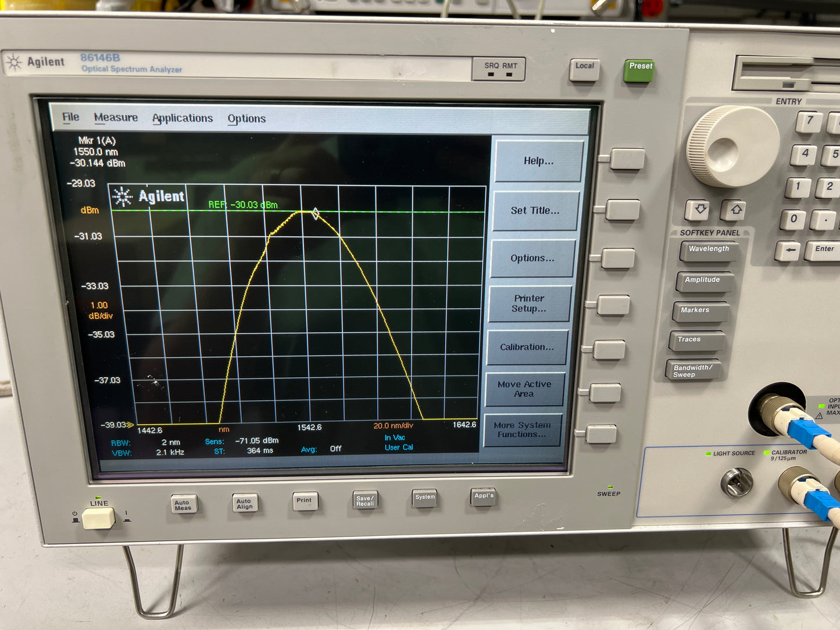Open the Measure menu
The height and width of the screenshot is (630, 840).
pyautogui.click(x=116, y=117)
